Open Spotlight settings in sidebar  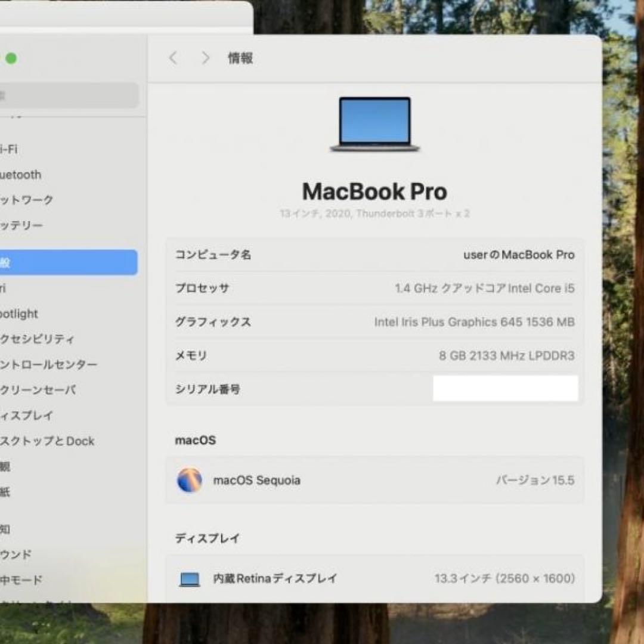tap(19, 314)
